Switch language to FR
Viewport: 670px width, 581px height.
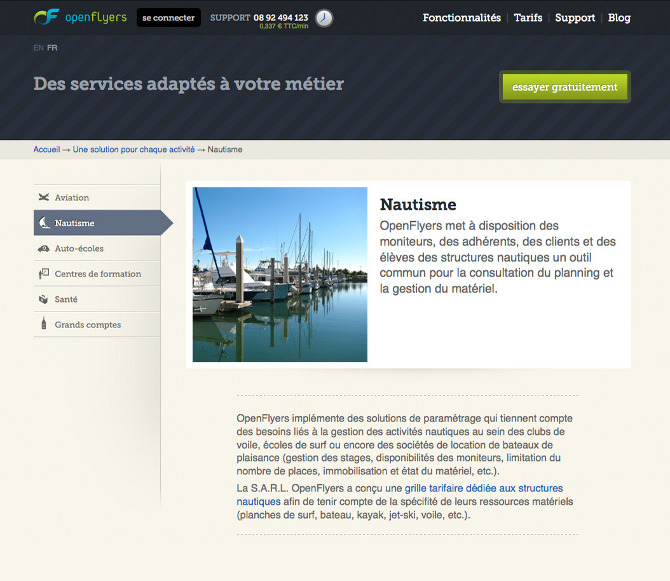coord(52,48)
